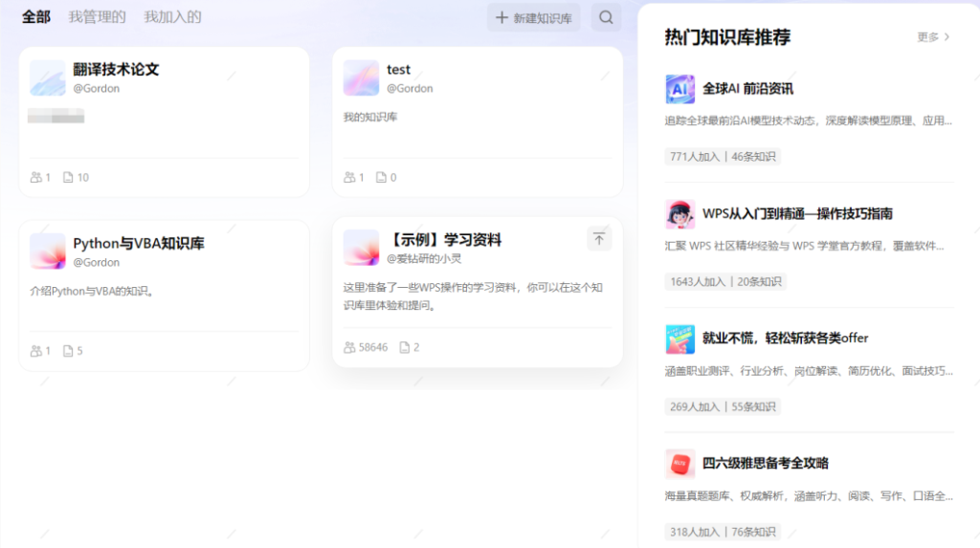This screenshot has width=980, height=548.
Task: Click member icon on Python与VBA知识库 card
Action: coord(36,351)
